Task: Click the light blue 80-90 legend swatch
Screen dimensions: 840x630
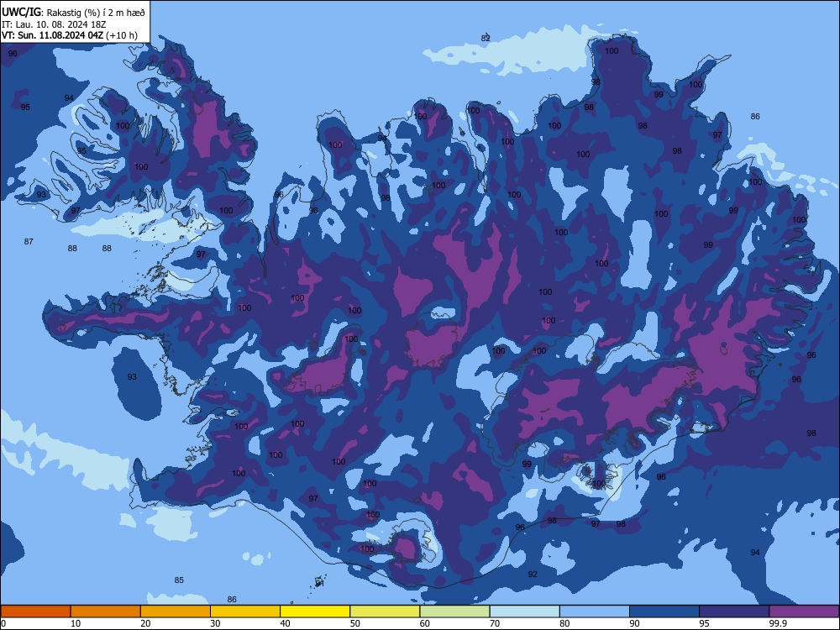Action: 595,612
